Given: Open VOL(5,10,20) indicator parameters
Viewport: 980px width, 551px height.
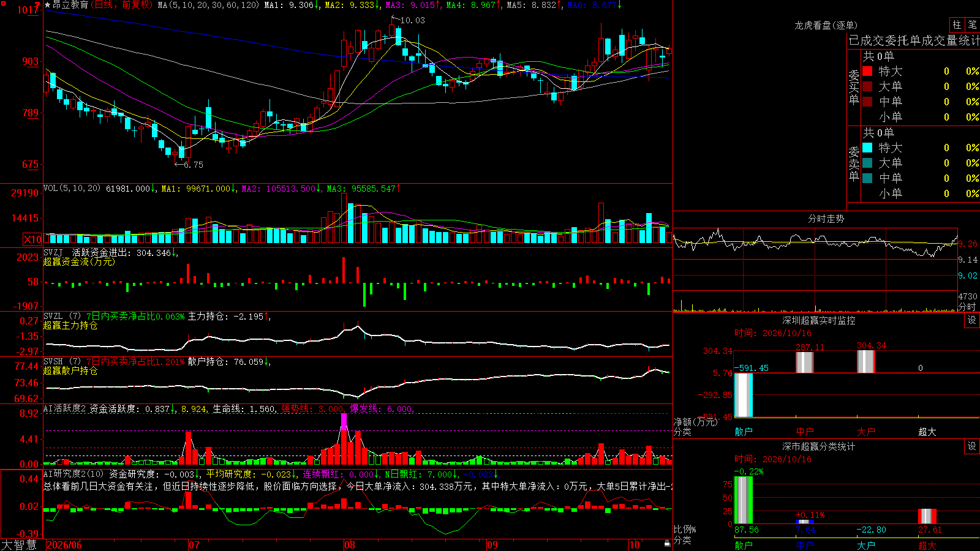Looking at the screenshot, I should [72, 189].
